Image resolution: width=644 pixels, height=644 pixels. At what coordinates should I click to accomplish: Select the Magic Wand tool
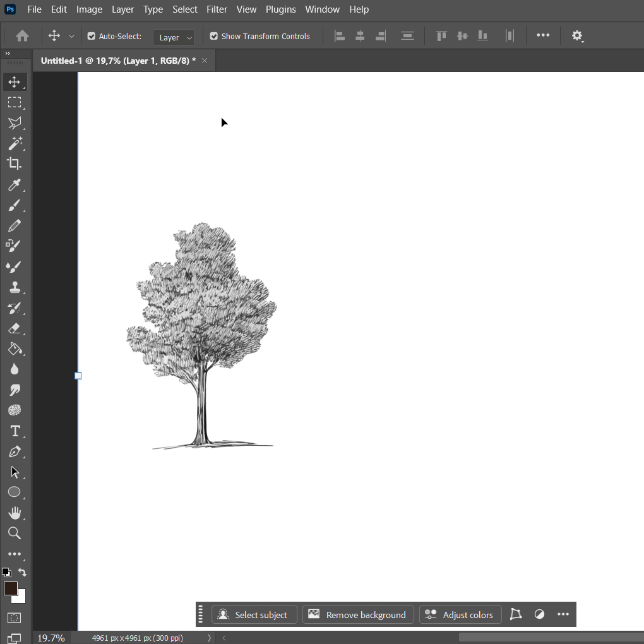click(x=14, y=143)
